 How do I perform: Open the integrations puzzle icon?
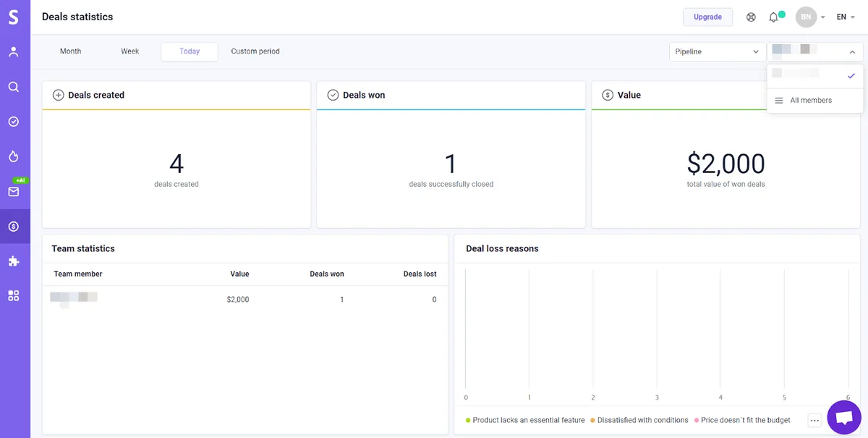[14, 261]
